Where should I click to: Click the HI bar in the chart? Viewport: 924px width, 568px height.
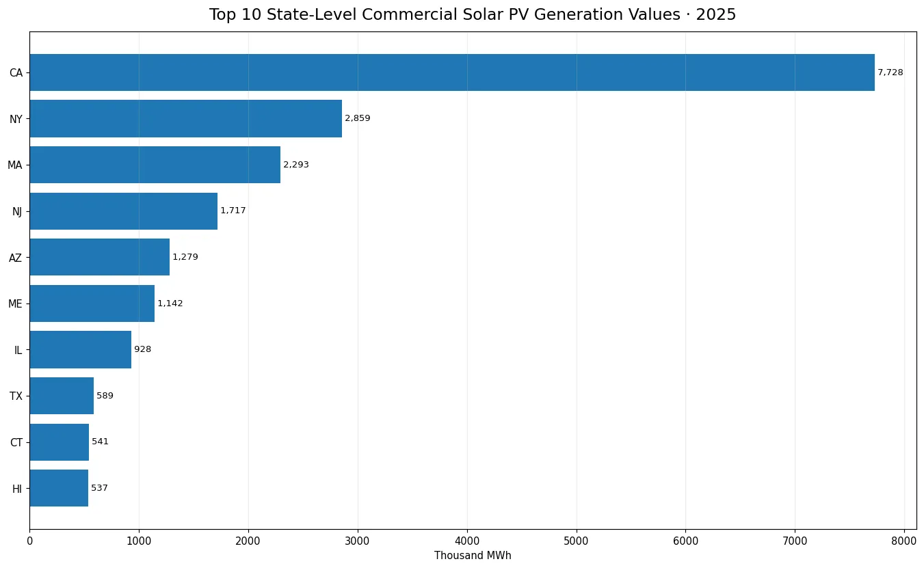59,488
